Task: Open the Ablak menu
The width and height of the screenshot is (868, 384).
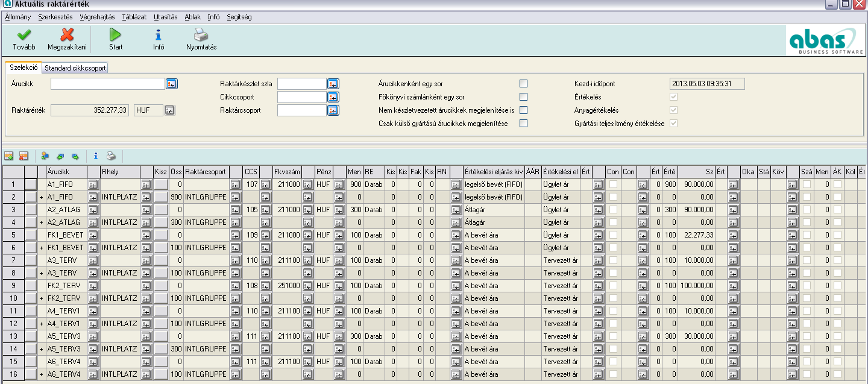Action: (x=193, y=17)
